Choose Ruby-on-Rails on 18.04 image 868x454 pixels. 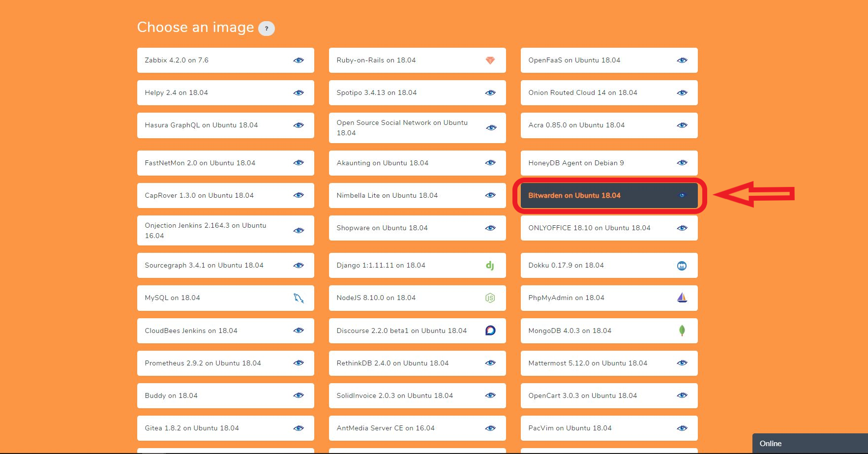tap(418, 61)
